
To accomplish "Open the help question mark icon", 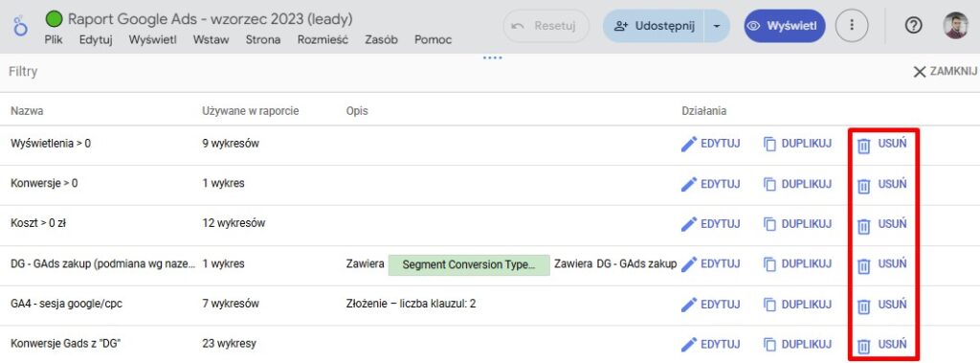I will (x=913, y=26).
